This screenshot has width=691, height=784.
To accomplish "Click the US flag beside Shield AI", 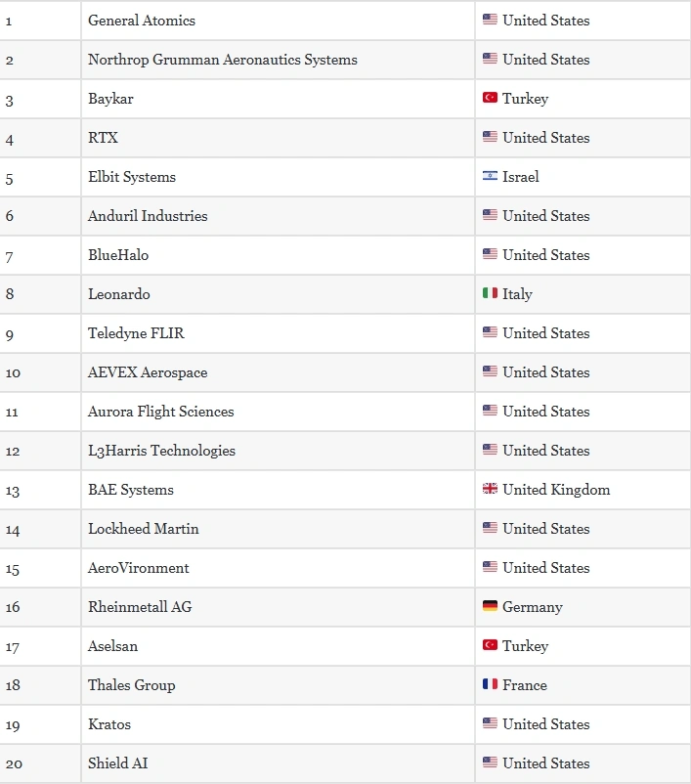I will [x=490, y=762].
